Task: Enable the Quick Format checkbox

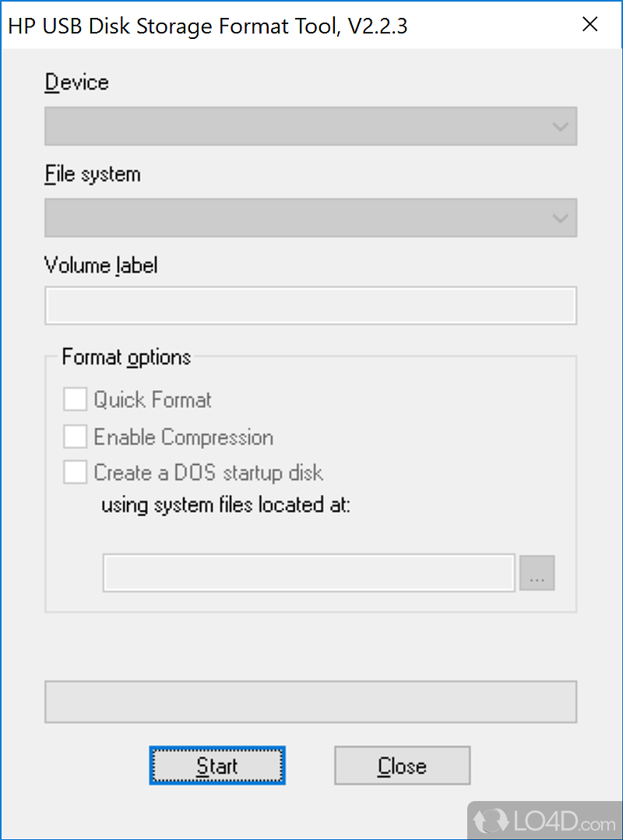Action: click(76, 400)
